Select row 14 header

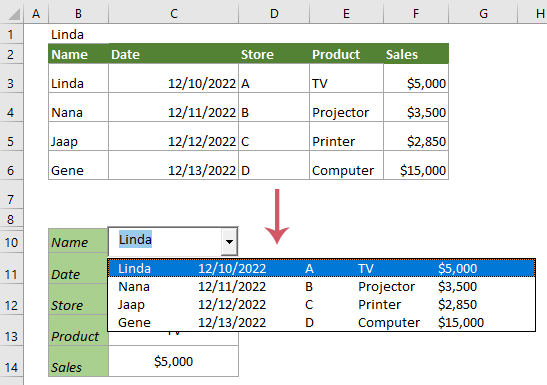coord(11,367)
